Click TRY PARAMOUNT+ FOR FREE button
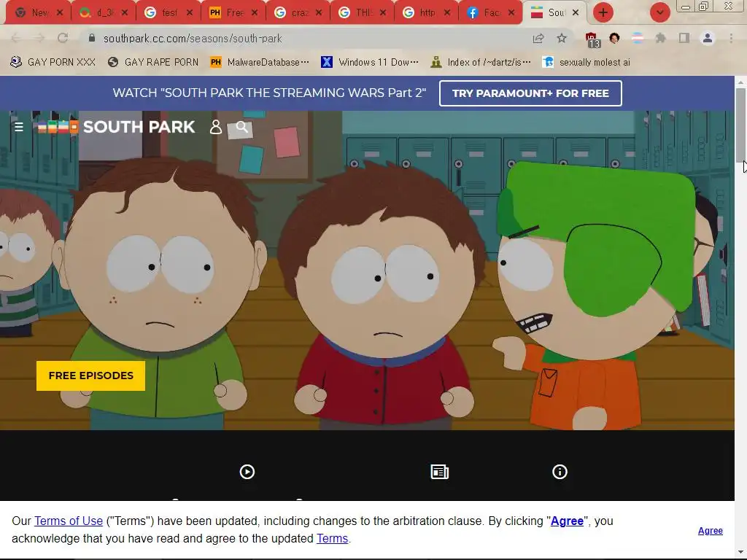The width and height of the screenshot is (747, 560). tap(530, 93)
